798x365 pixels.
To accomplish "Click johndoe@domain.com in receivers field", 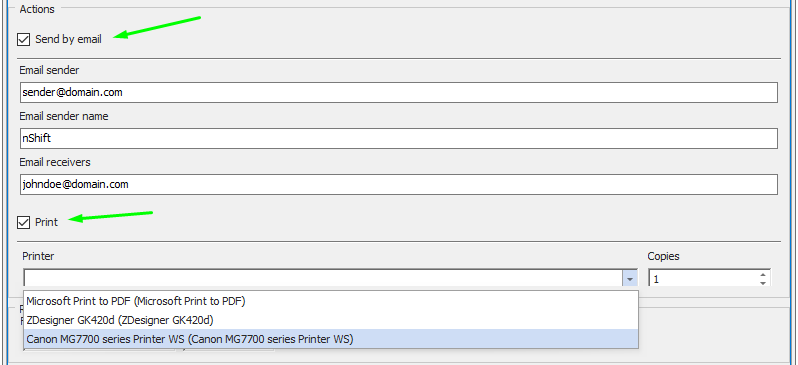I will (x=75, y=184).
